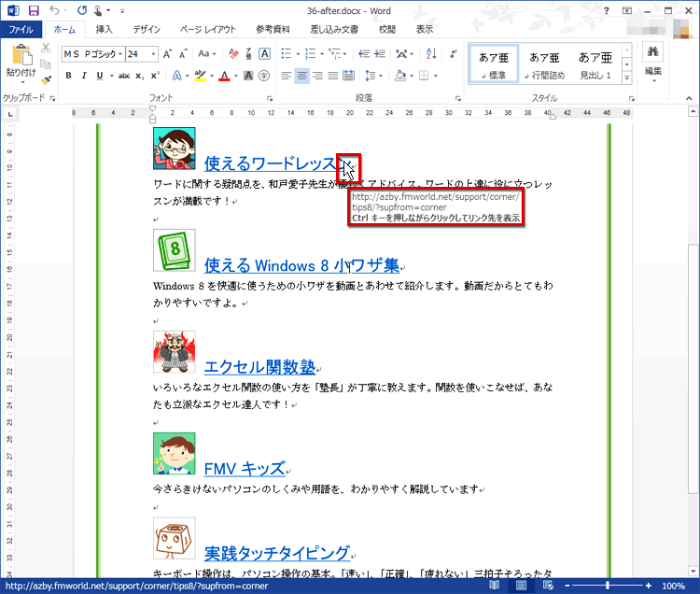The height and width of the screenshot is (594, 700).
Task: Toggle center alignment
Action: pyautogui.click(x=301, y=76)
